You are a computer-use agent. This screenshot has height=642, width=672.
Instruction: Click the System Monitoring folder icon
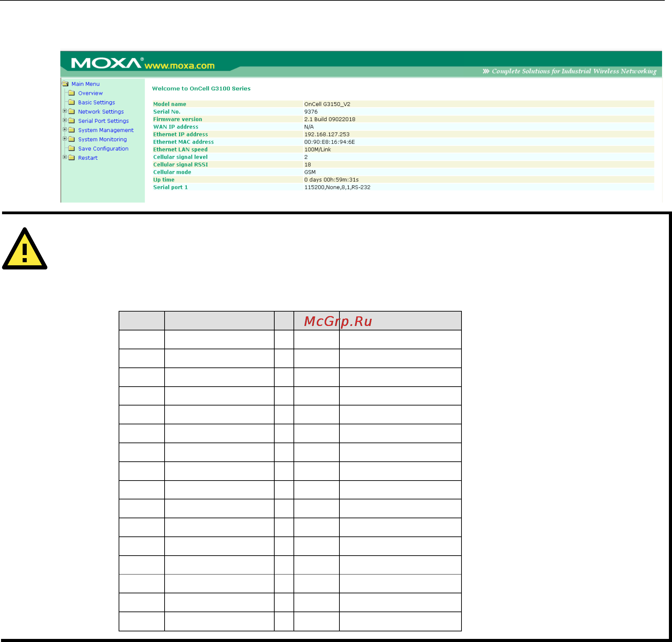(71, 139)
